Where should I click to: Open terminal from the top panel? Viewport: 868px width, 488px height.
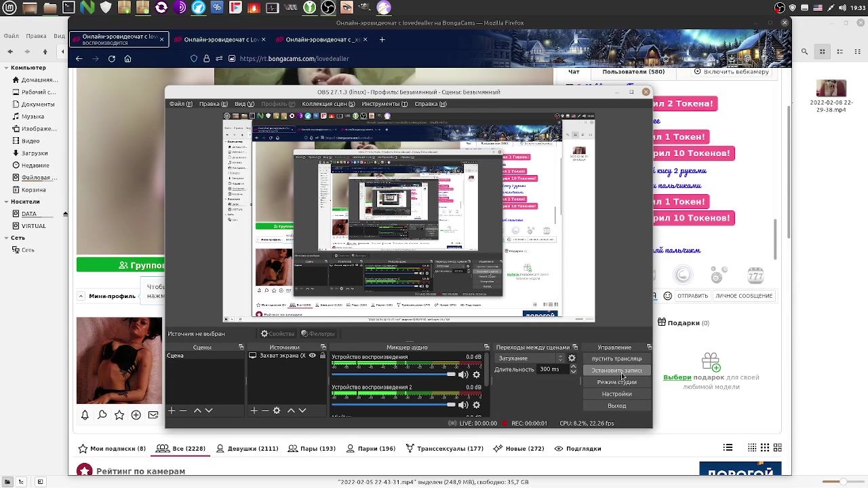tap(68, 8)
